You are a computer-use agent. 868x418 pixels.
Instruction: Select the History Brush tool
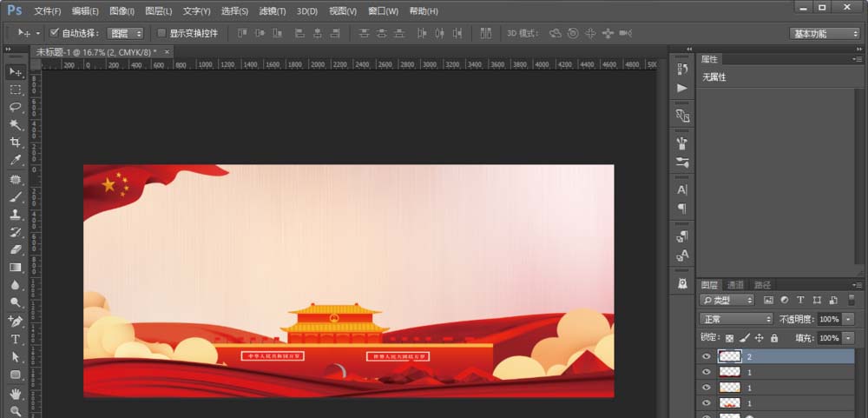[16, 232]
